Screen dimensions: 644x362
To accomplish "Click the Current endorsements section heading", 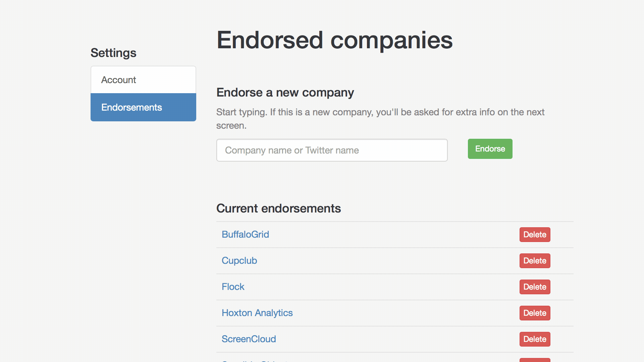I will (278, 208).
